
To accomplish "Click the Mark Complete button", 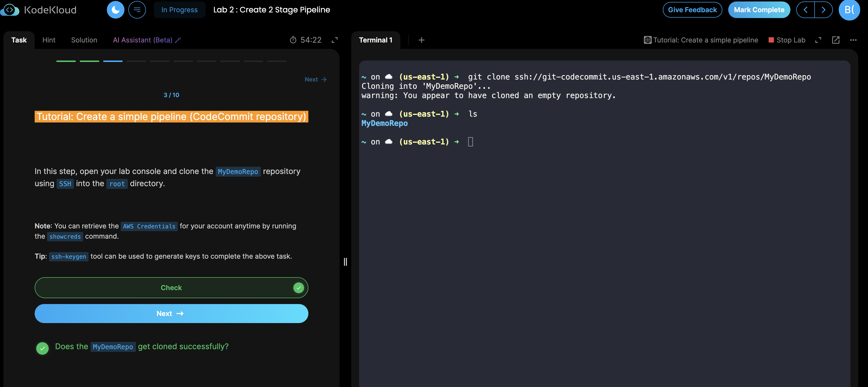I will coord(759,10).
